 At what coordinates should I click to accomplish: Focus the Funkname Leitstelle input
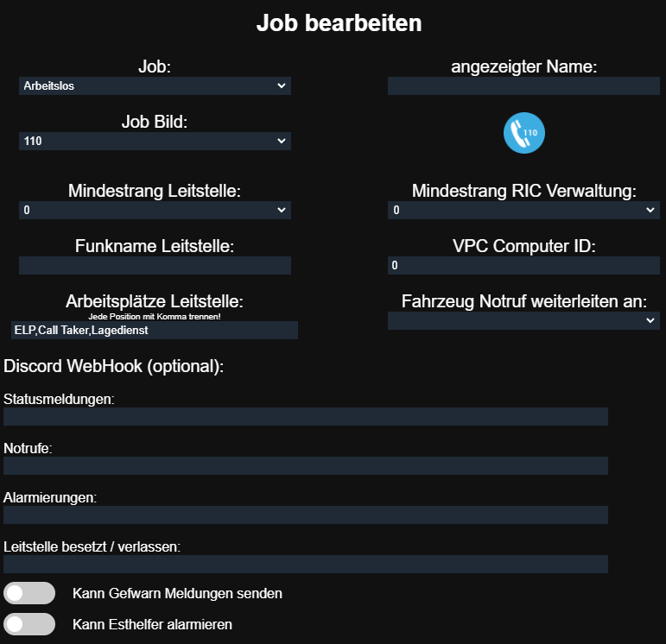tap(155, 265)
